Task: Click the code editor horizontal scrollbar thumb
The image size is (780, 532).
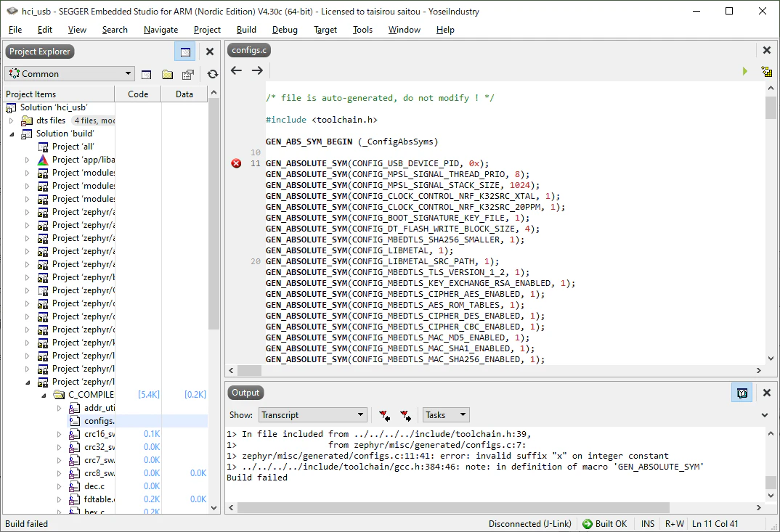Action: [x=249, y=370]
